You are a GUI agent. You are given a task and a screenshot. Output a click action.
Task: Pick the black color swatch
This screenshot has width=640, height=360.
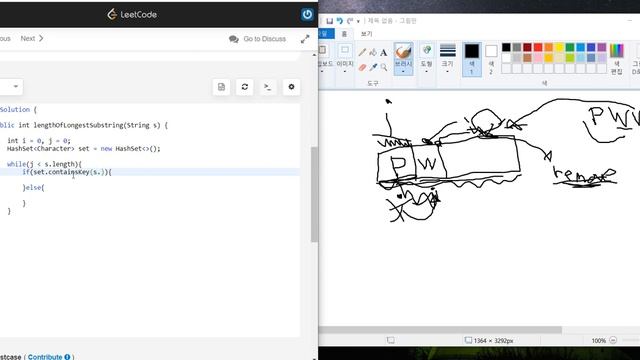(506, 47)
